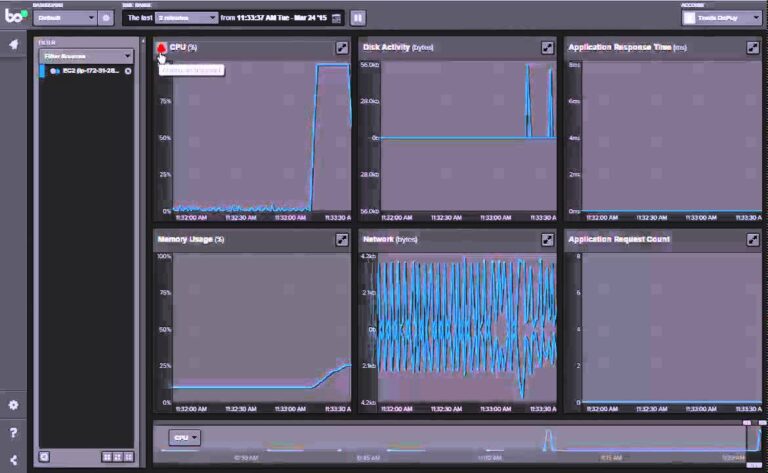Click the red CPU alarm bell icon
768x473 pixels.
coord(161,47)
